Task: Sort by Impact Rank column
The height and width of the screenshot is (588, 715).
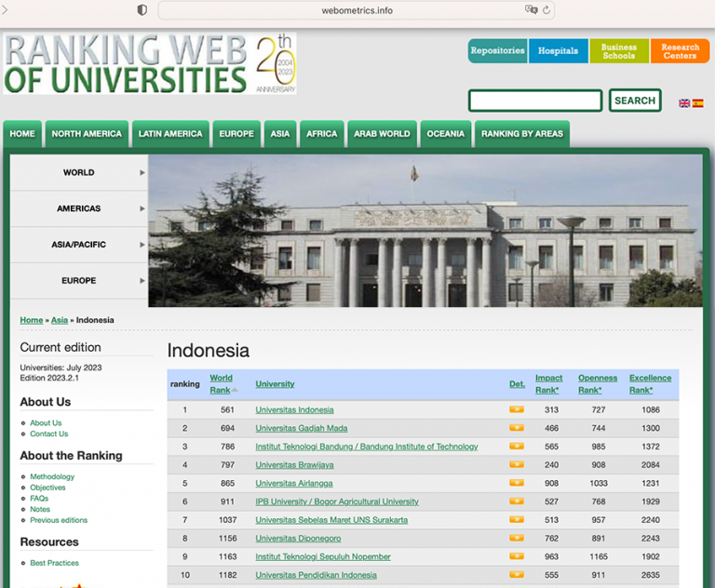Action: [x=548, y=384]
